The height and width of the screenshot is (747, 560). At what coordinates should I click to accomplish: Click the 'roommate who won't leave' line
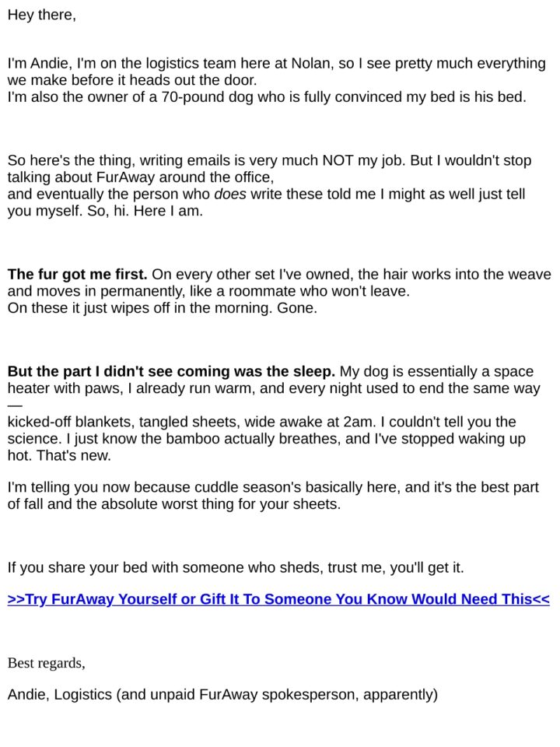[208, 291]
